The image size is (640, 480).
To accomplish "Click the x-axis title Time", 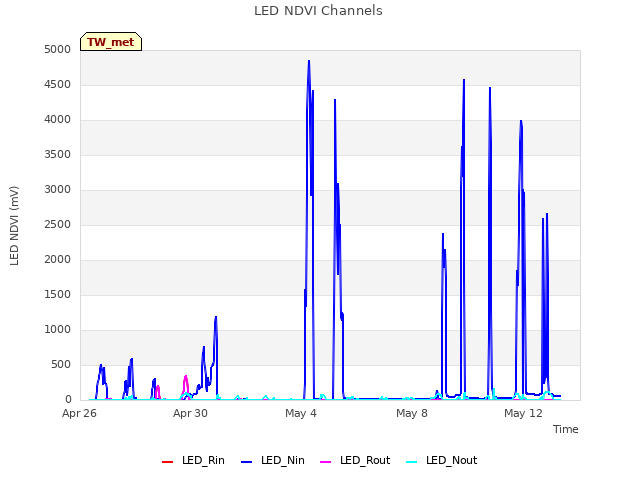I will click(566, 429).
